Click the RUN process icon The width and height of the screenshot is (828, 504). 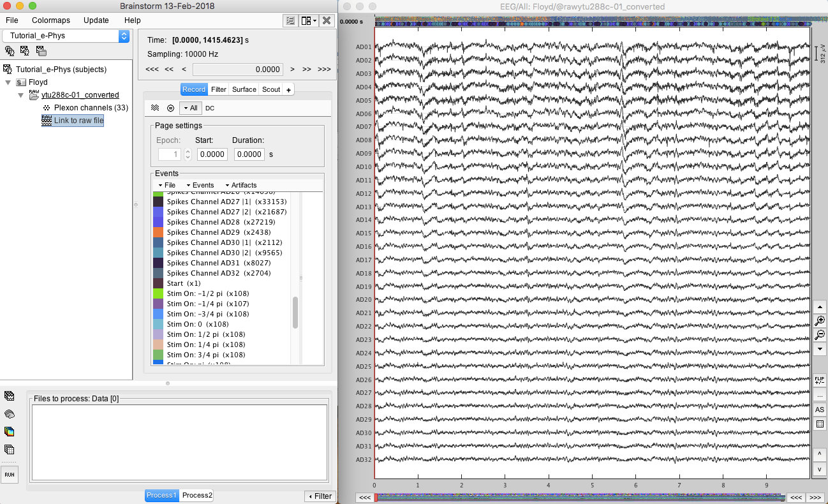coord(10,475)
